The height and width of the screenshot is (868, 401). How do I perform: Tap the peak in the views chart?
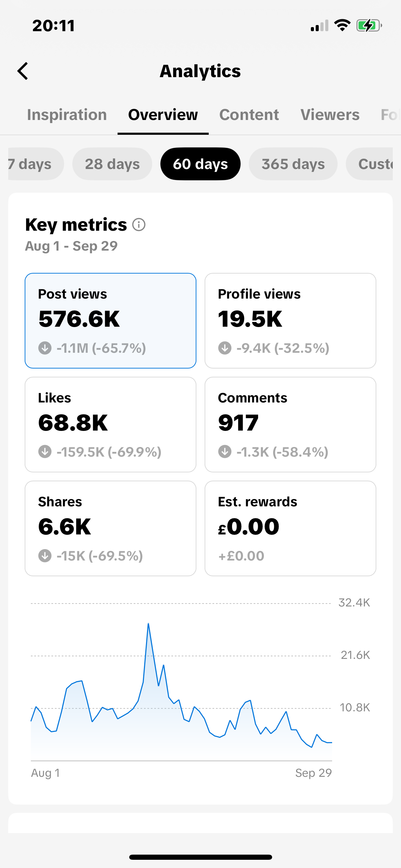(148, 624)
